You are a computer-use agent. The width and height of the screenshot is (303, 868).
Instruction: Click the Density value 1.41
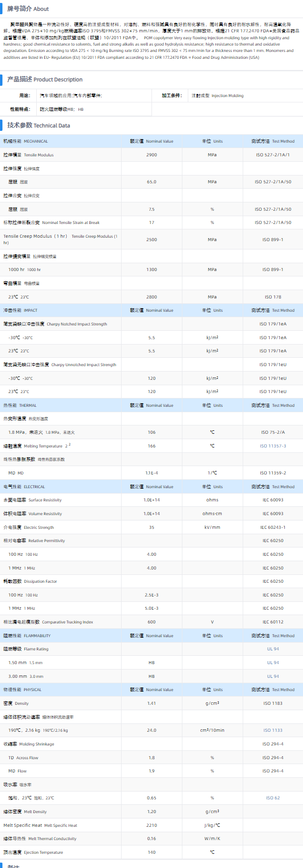[x=151, y=703]
